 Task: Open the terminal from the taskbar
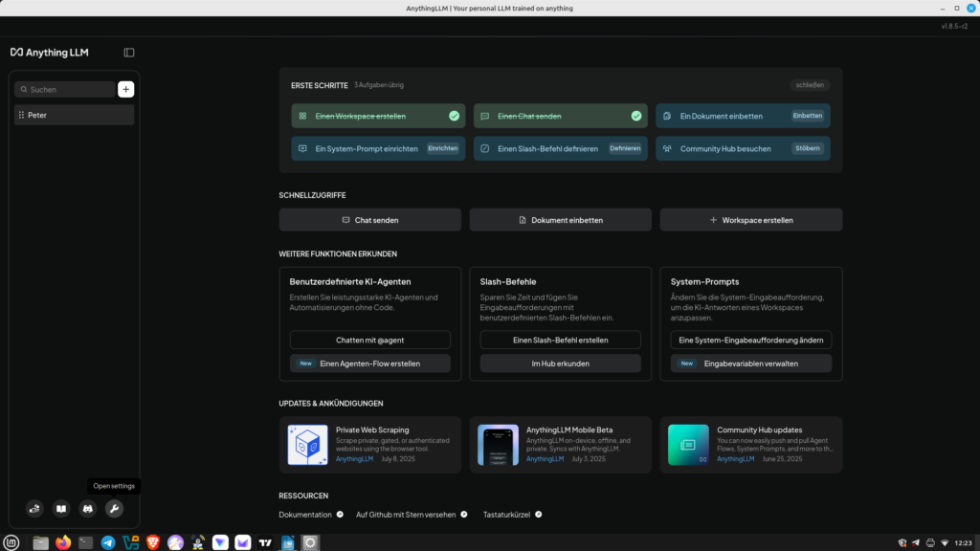pos(85,542)
